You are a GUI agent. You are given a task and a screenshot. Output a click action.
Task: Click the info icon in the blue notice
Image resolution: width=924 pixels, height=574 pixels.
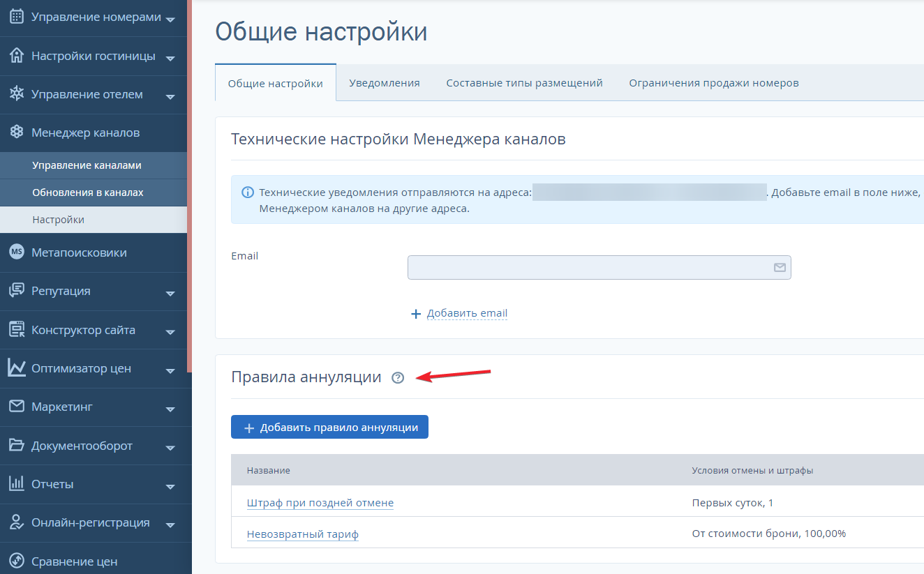[x=247, y=192]
